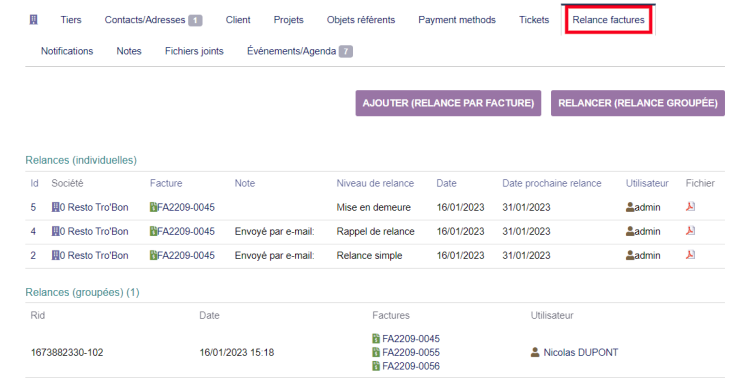Open admin user link in row 5
Image resolution: width=749 pixels, height=390 pixels.
tap(647, 207)
